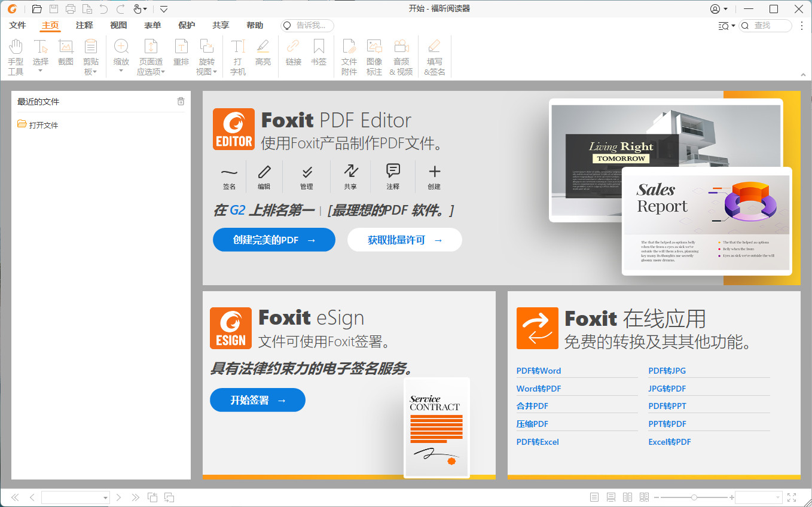
Task: Adjust the zoom slider in status bar
Action: [694, 497]
